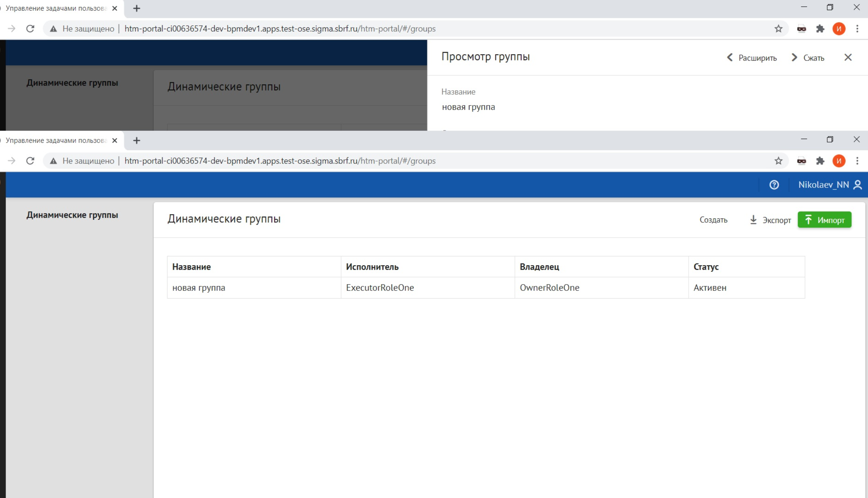Open the browser extensions puzzle icon
The height and width of the screenshot is (498, 868).
pyautogui.click(x=821, y=161)
